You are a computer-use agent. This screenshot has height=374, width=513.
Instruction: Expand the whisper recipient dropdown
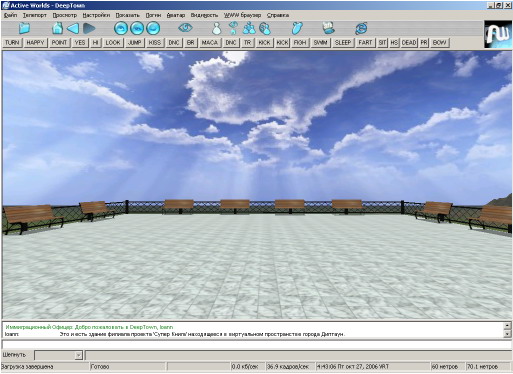click(x=78, y=355)
